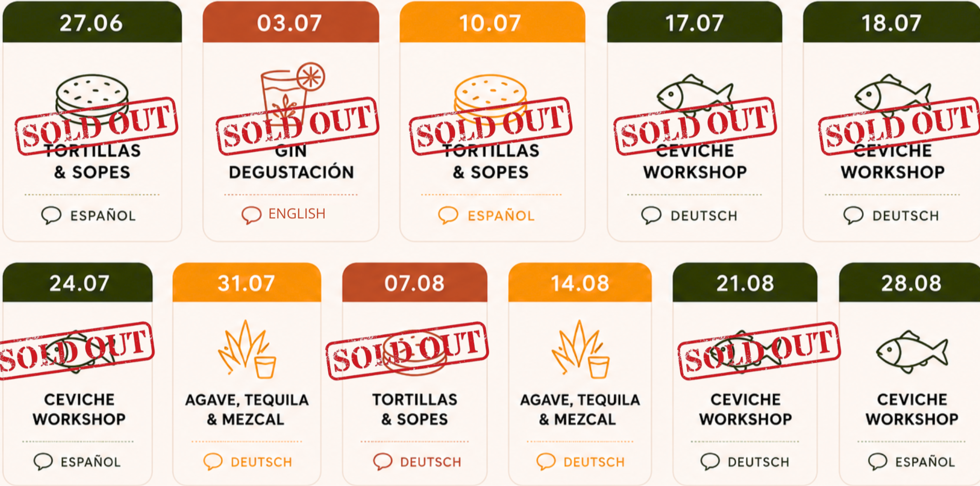
Task: Click speech bubble on 31.07 card
Action: (x=213, y=462)
